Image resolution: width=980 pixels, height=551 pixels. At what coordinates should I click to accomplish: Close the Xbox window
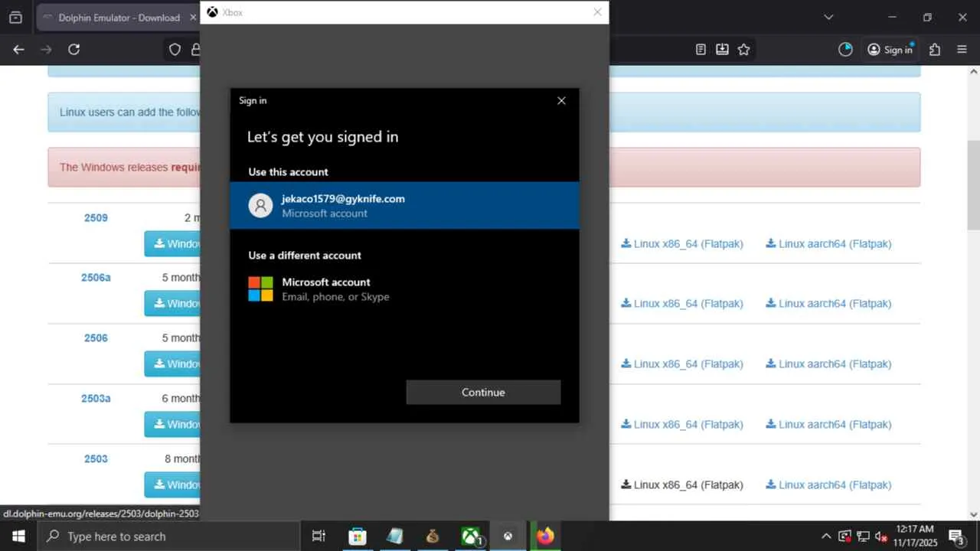pos(597,12)
